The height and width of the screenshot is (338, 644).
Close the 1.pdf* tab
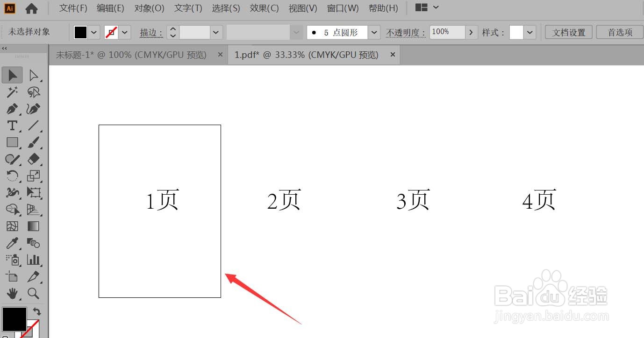pyautogui.click(x=393, y=55)
